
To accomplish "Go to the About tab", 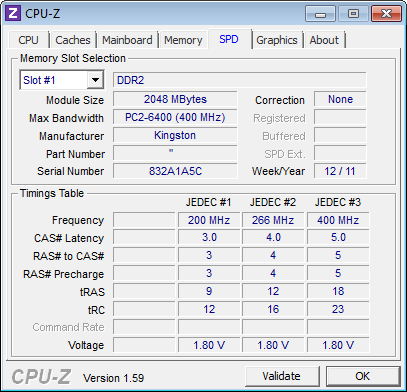I will (x=324, y=40).
